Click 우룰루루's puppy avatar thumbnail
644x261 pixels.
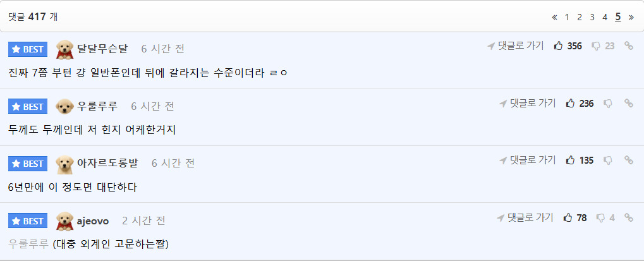65,106
